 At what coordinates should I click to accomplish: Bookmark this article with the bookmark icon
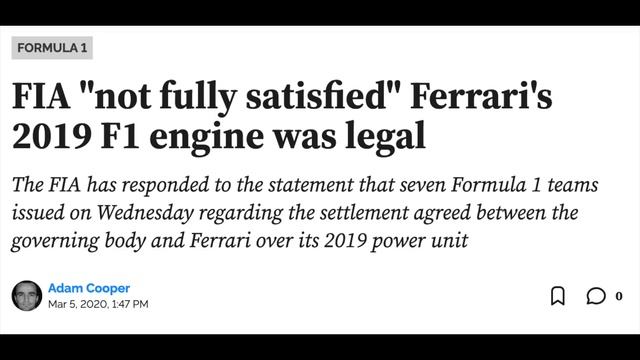[558, 296]
